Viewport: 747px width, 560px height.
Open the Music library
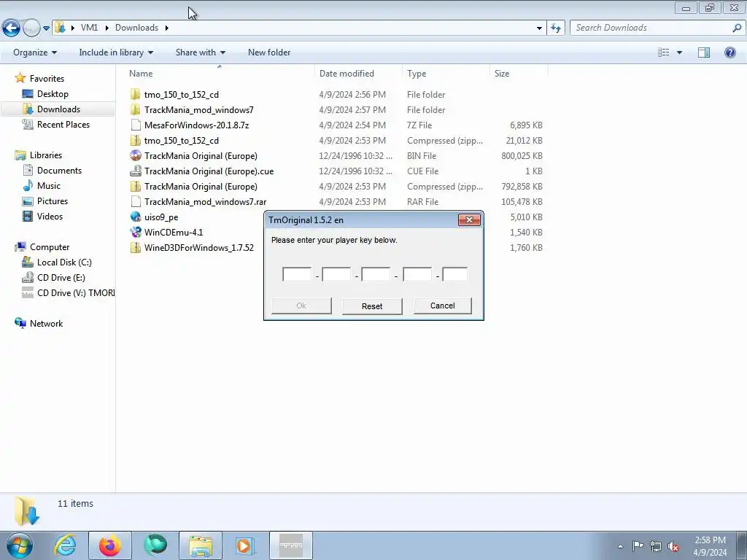point(49,186)
